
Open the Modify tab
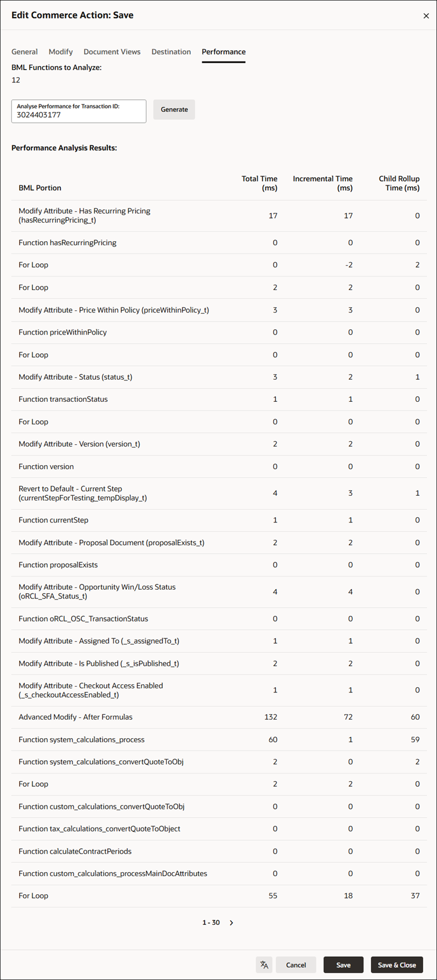[60, 52]
